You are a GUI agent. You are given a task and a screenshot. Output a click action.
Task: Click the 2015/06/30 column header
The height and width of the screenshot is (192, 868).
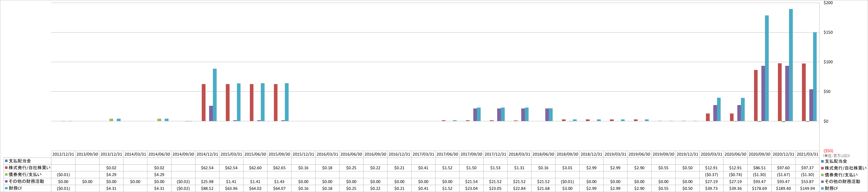255,154
